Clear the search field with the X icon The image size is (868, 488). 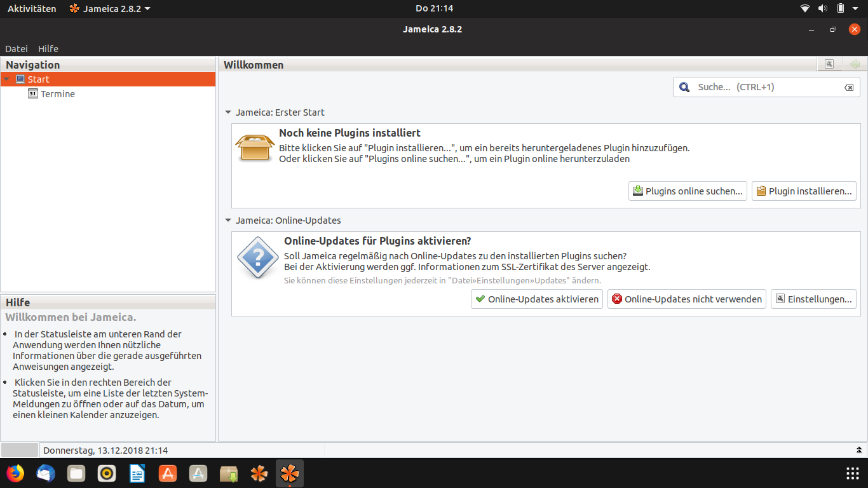pos(849,88)
